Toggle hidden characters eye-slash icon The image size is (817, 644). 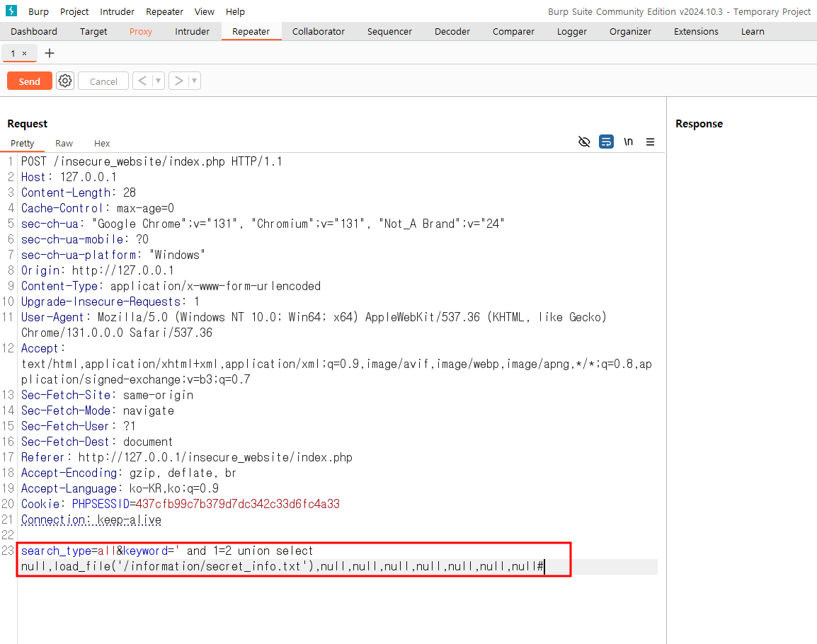(584, 142)
